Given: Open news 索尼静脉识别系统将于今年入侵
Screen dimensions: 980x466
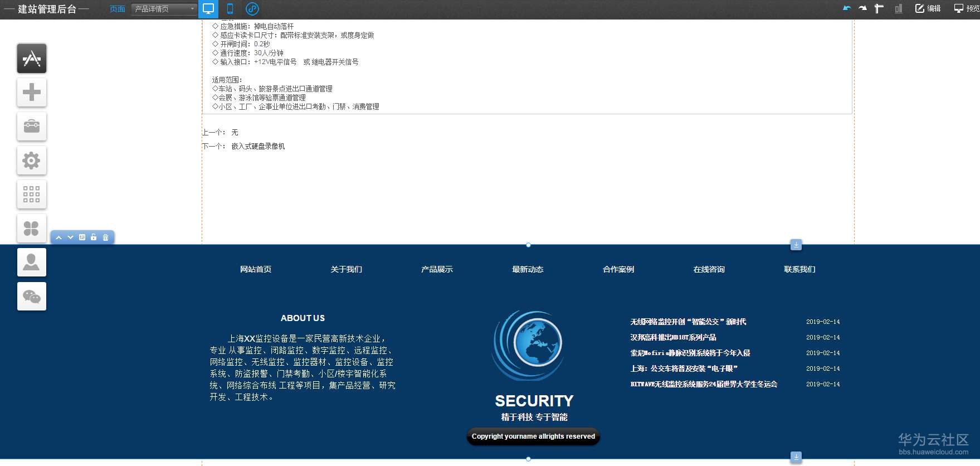Looking at the screenshot, I should pos(690,353).
